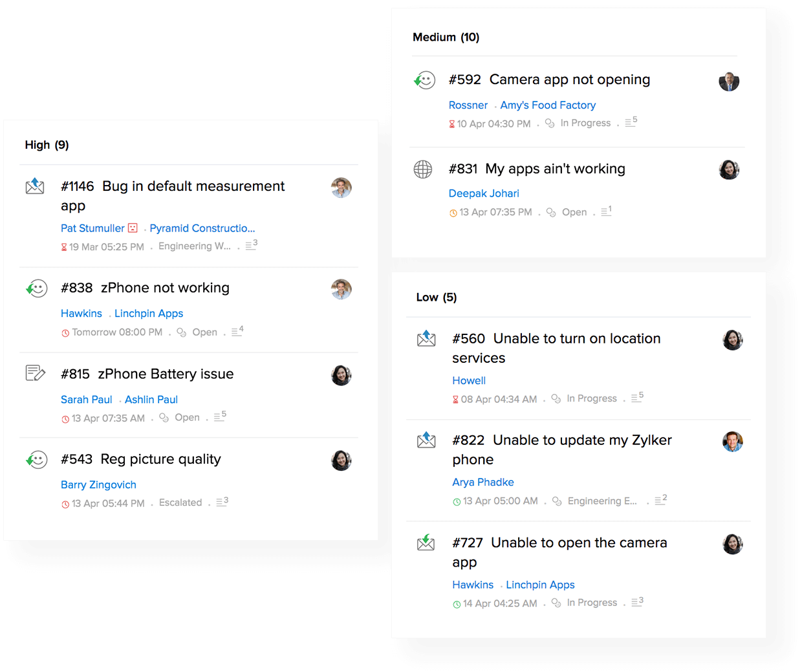Select the High (9) column header
The height and width of the screenshot is (672, 802).
coord(47,145)
